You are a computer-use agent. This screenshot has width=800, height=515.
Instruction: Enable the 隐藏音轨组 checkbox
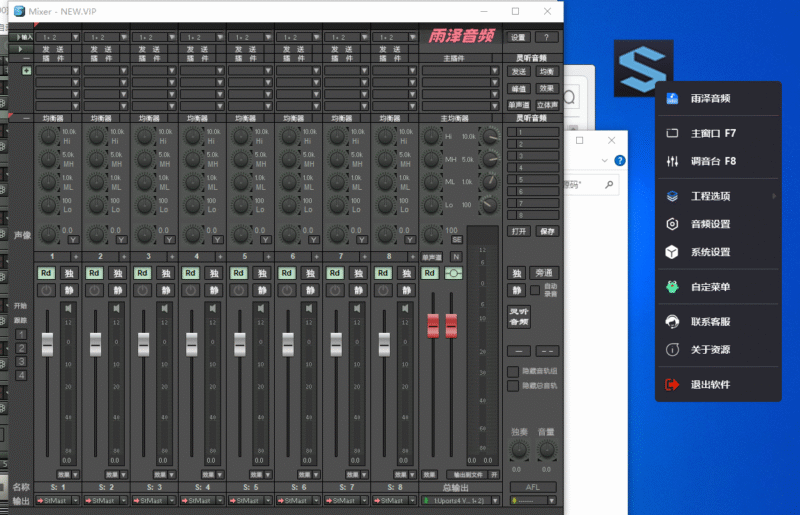513,371
